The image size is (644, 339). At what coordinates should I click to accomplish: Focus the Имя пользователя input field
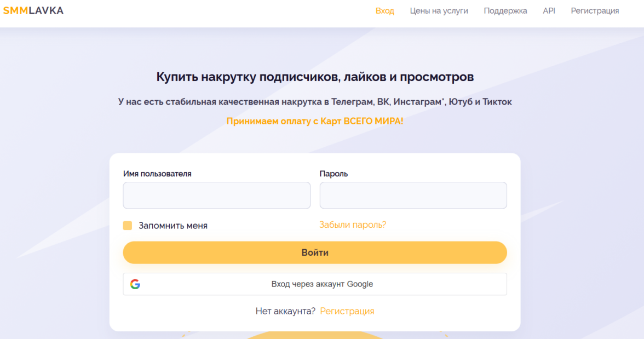[216, 196]
